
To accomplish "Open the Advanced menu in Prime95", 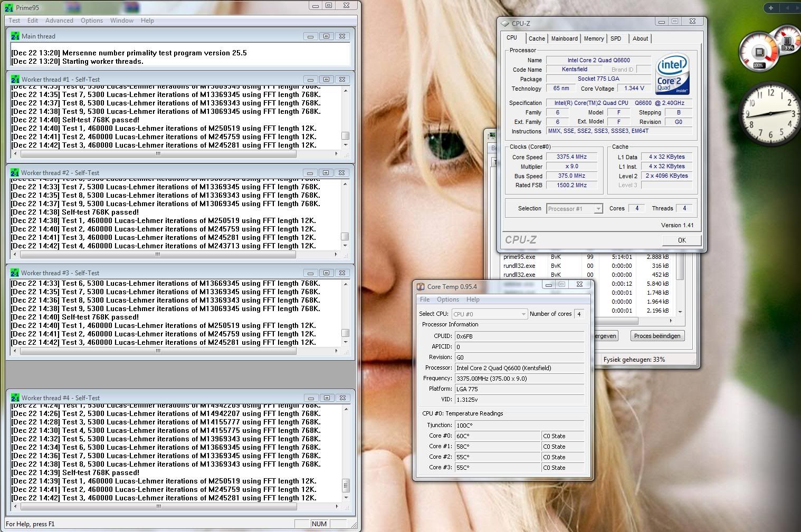I will coord(59,21).
